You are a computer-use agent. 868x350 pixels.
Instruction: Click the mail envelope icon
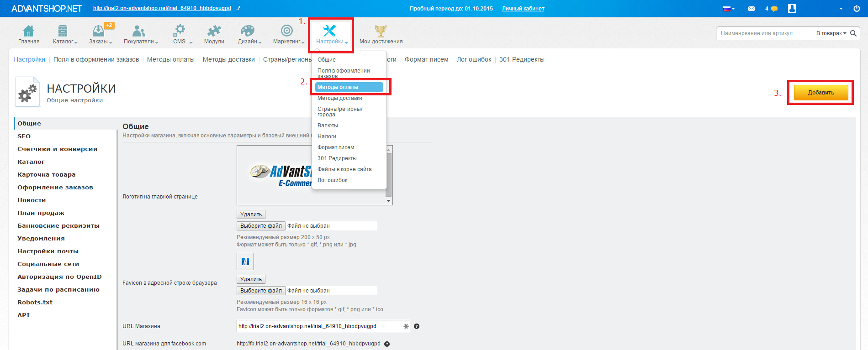tap(751, 9)
